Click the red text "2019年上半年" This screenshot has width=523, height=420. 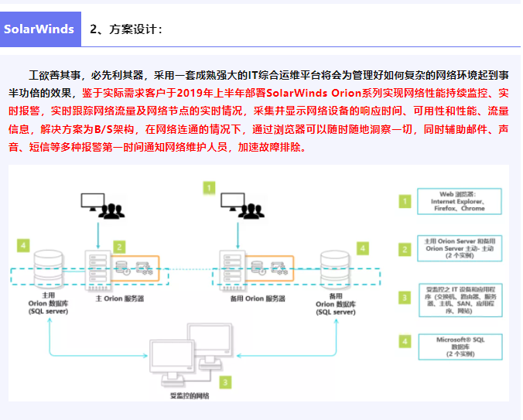pyautogui.click(x=212, y=93)
